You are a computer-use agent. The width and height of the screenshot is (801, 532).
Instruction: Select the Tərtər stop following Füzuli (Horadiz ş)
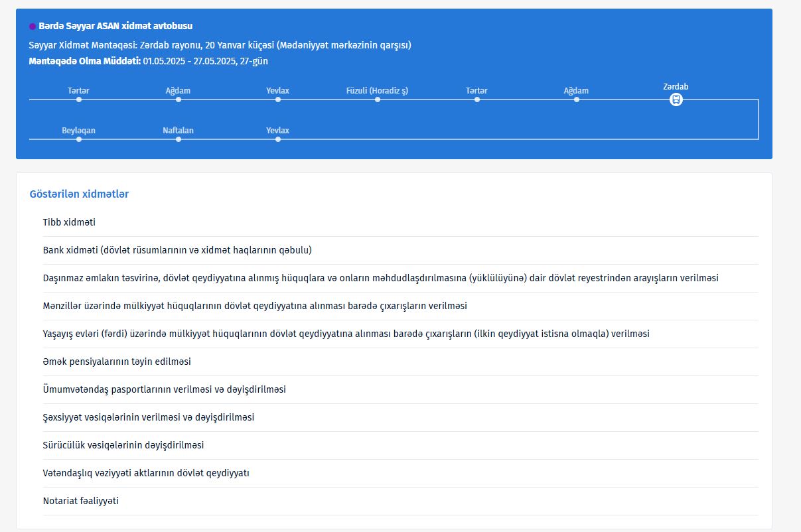pyautogui.click(x=477, y=100)
